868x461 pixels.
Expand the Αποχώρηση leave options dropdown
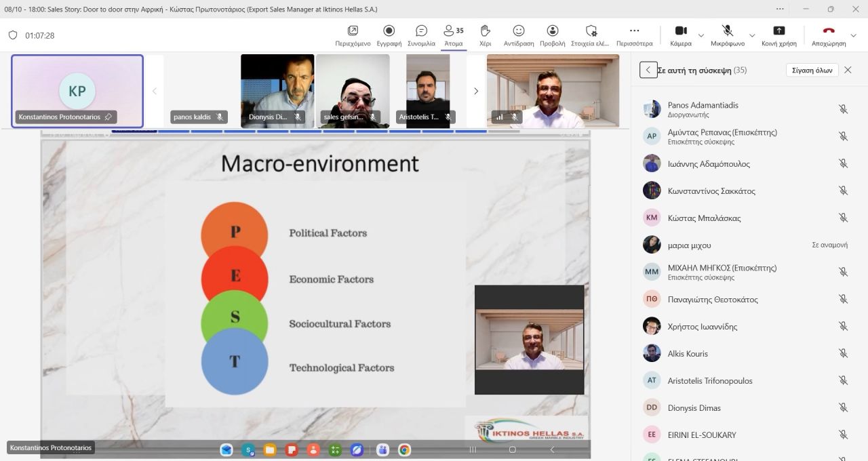coord(854,35)
